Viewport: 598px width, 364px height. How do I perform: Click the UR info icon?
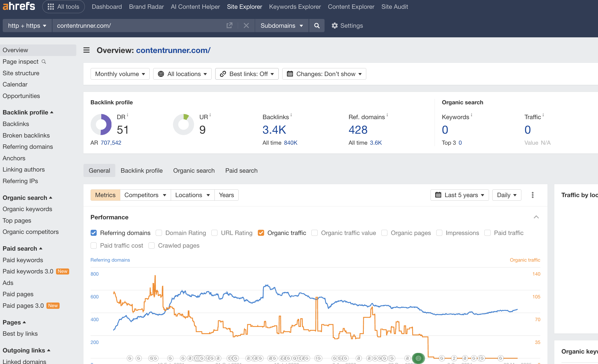pyautogui.click(x=210, y=115)
